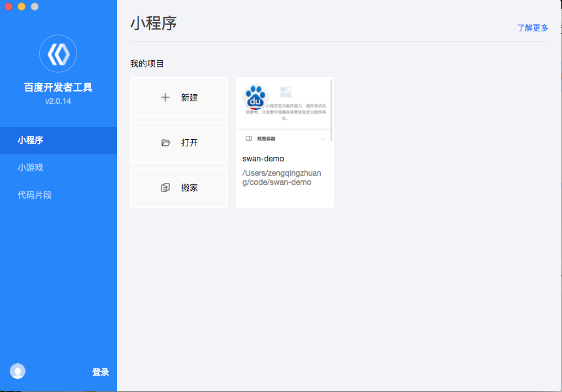Viewport: 562px width, 392px height.
Task: Click the version v2.0.14 text
Action: (x=58, y=101)
